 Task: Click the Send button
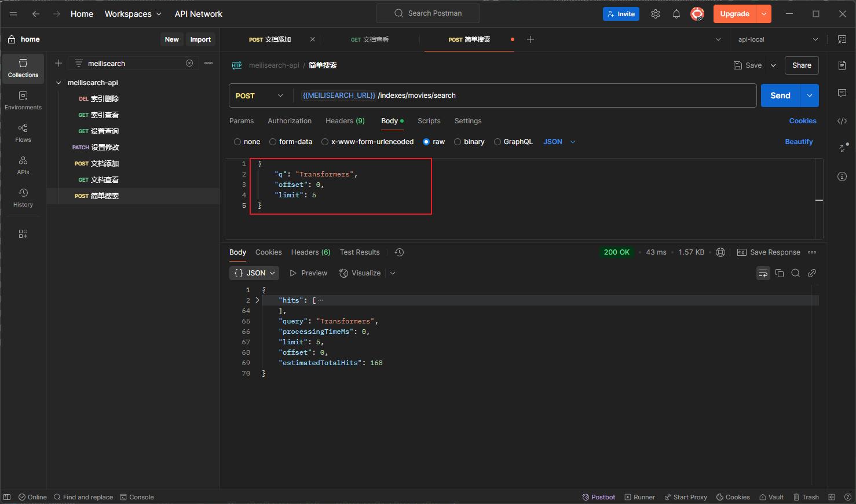click(780, 95)
